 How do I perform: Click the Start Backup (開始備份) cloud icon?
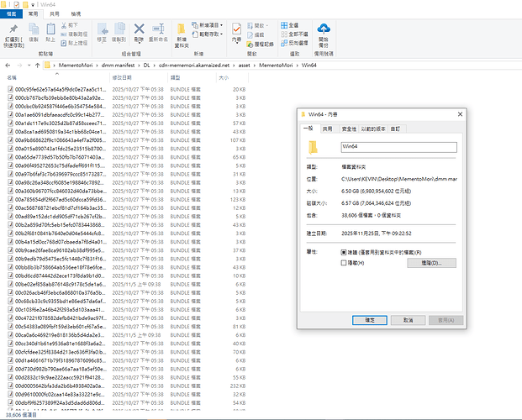pyautogui.click(x=324, y=30)
